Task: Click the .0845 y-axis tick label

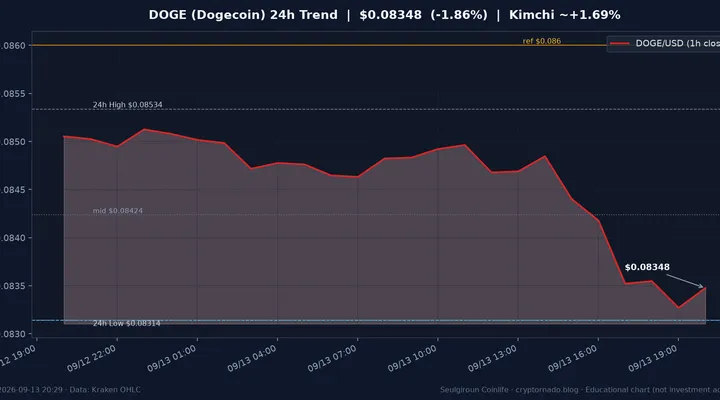Action: point(13,190)
